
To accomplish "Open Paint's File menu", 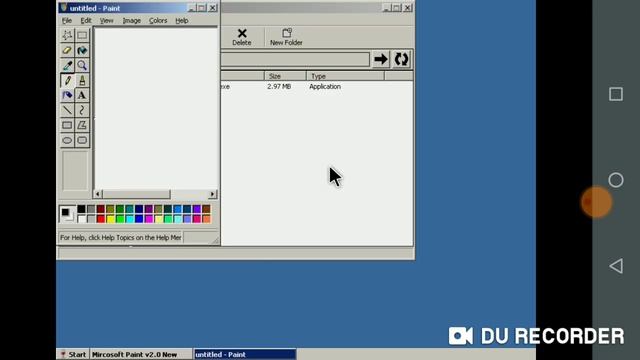I will 67,20.
